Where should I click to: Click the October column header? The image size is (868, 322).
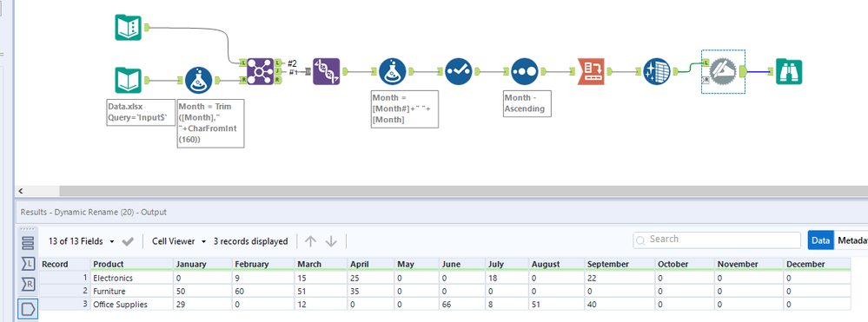685,264
